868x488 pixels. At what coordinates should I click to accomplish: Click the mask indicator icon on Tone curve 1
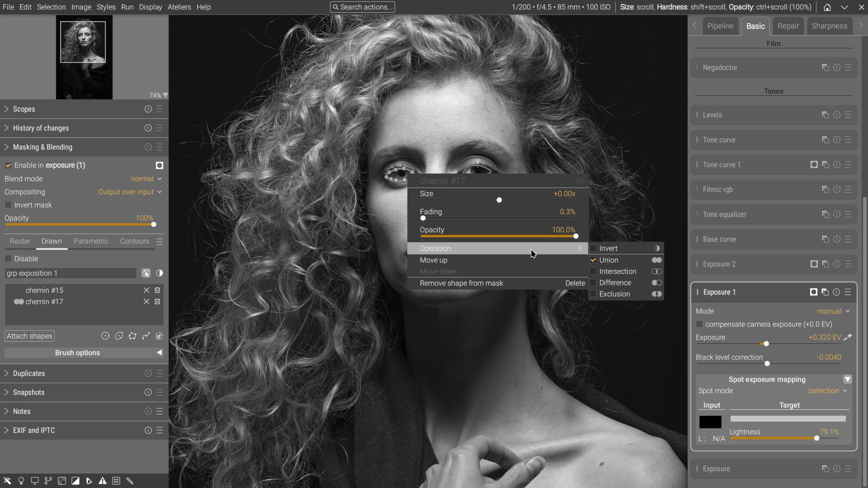[x=814, y=164]
